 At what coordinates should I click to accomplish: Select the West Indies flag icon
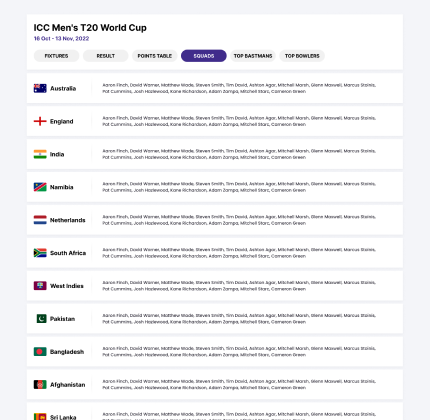(x=40, y=286)
